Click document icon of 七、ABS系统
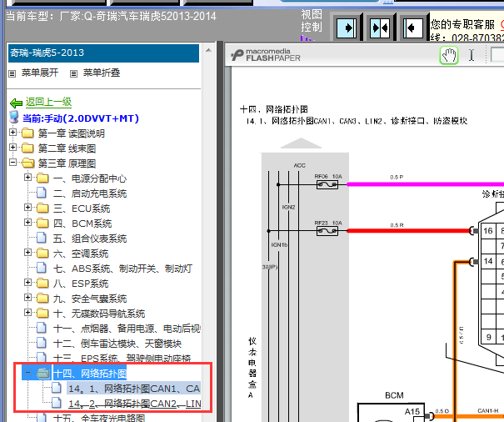Screen dimensions: 504x422 42,268
